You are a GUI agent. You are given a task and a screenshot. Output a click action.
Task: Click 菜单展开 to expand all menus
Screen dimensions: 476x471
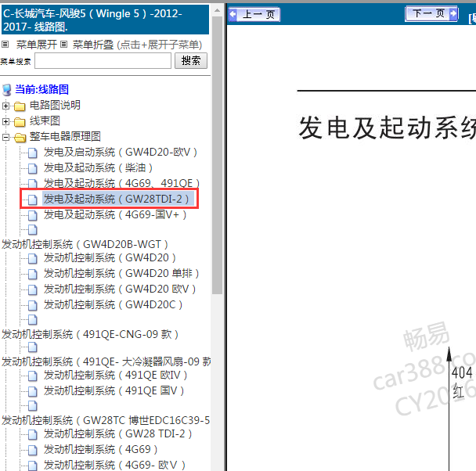(37, 45)
